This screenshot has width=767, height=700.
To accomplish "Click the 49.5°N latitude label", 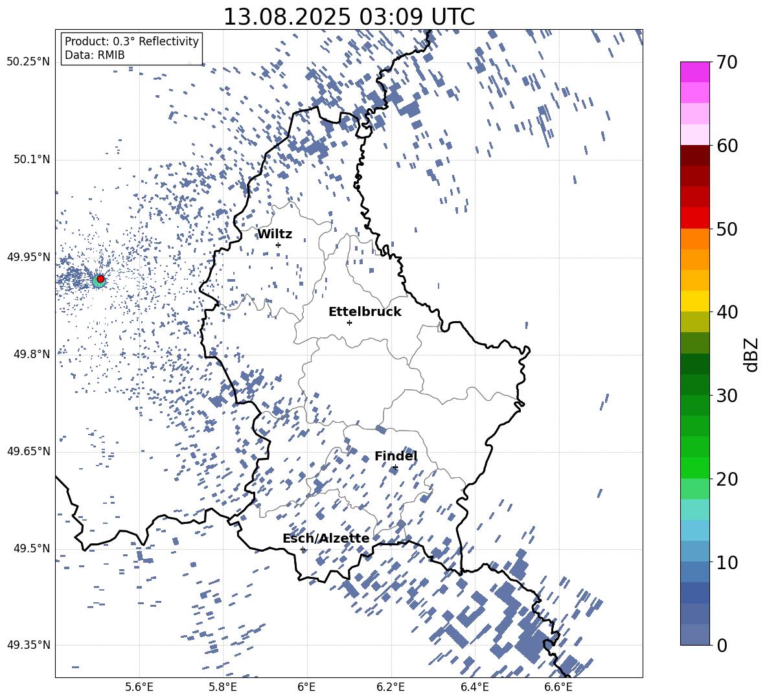I will click(32, 548).
